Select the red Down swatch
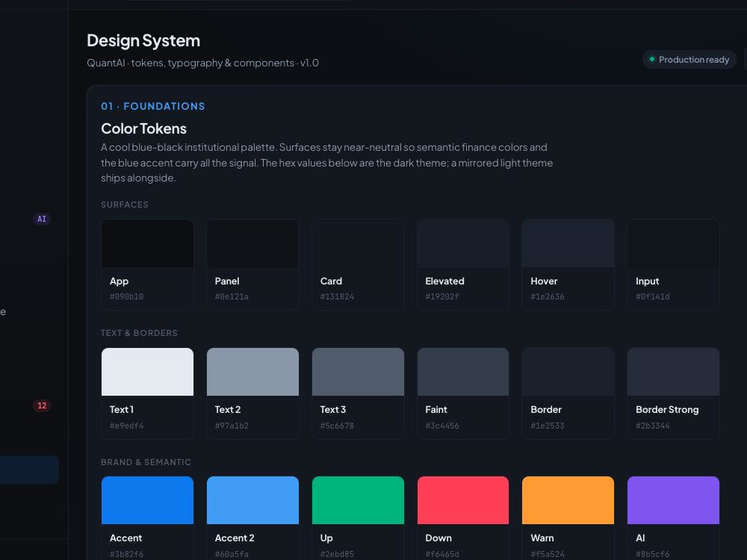The image size is (747, 560). point(463,500)
